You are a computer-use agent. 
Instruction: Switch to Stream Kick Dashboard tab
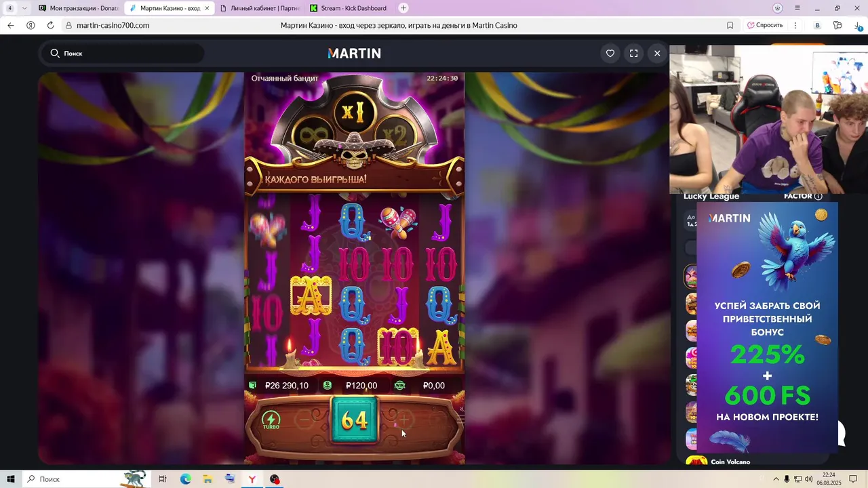click(x=349, y=8)
